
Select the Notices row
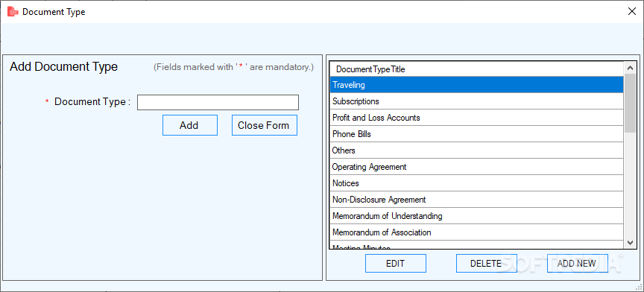click(x=476, y=183)
